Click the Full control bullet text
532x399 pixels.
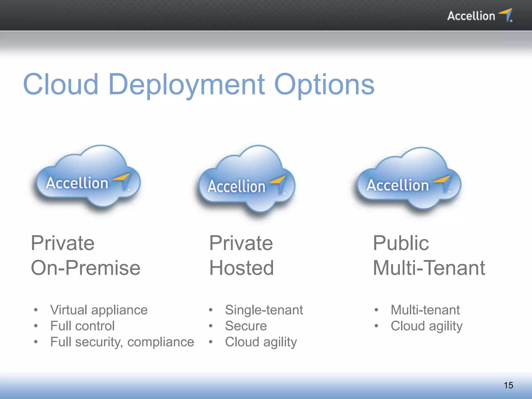(82, 326)
